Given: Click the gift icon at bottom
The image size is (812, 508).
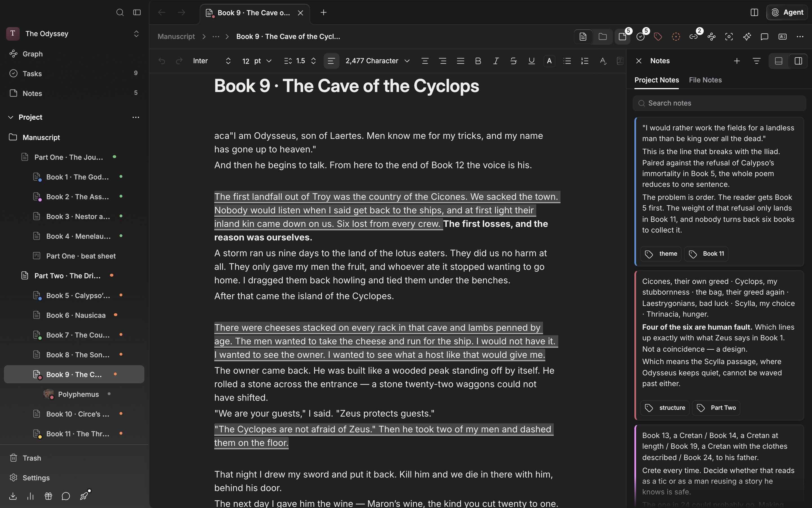Looking at the screenshot, I should click(48, 496).
